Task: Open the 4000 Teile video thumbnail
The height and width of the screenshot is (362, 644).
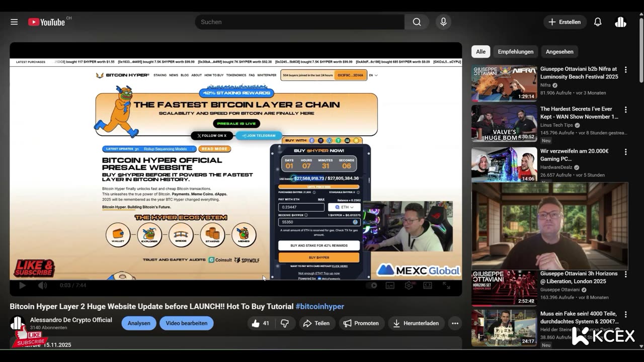Action: click(504, 329)
